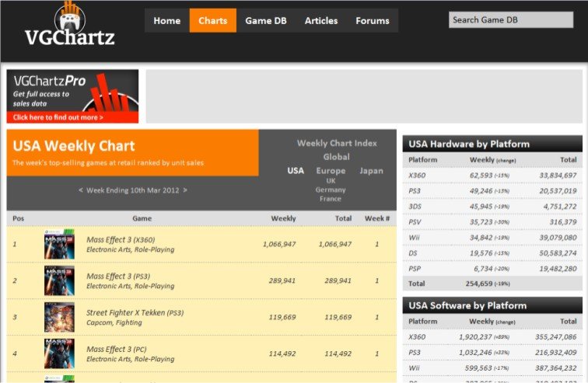Click the USA Weekly Chart heading
Image resolution: width=588 pixels, height=383 pixels.
point(74,145)
